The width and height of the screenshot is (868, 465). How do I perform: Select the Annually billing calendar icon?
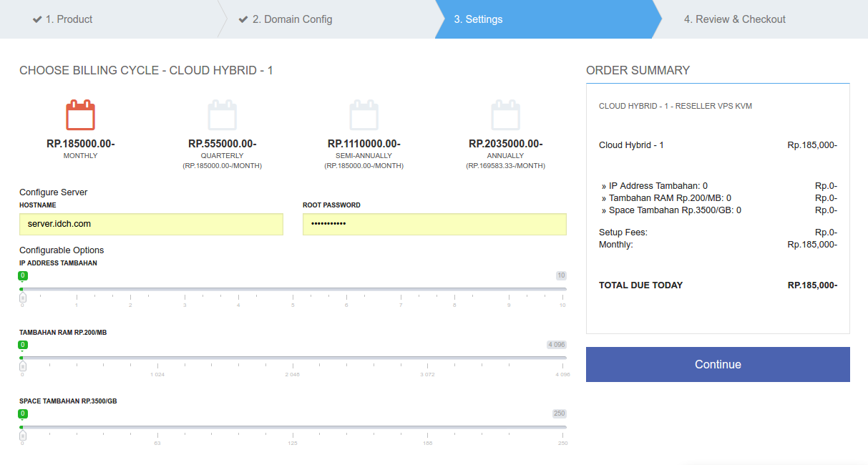pyautogui.click(x=506, y=114)
